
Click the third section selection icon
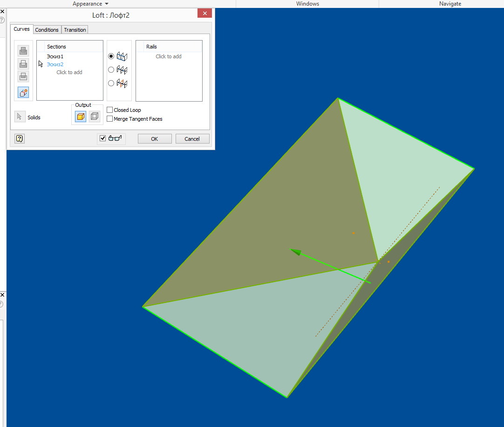tap(23, 76)
